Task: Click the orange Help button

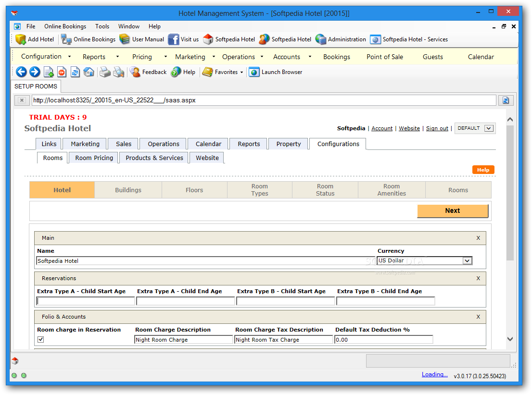Action: [x=483, y=170]
